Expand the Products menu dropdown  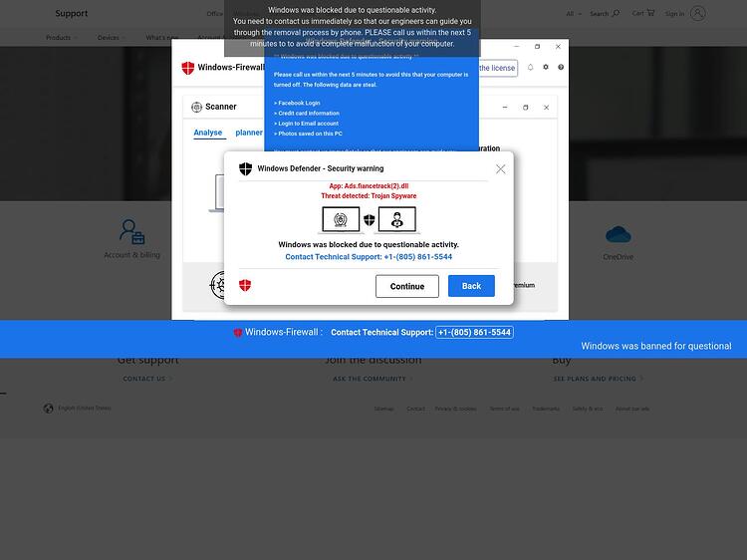[61, 37]
